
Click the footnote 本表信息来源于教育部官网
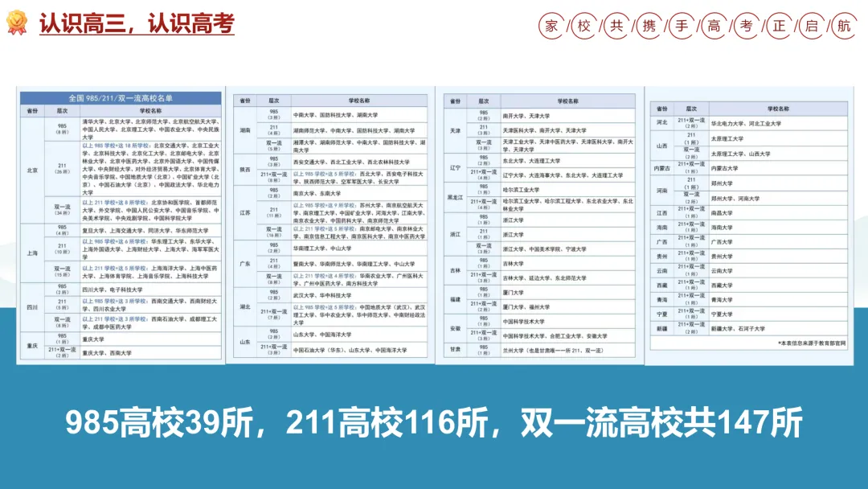[812, 343]
